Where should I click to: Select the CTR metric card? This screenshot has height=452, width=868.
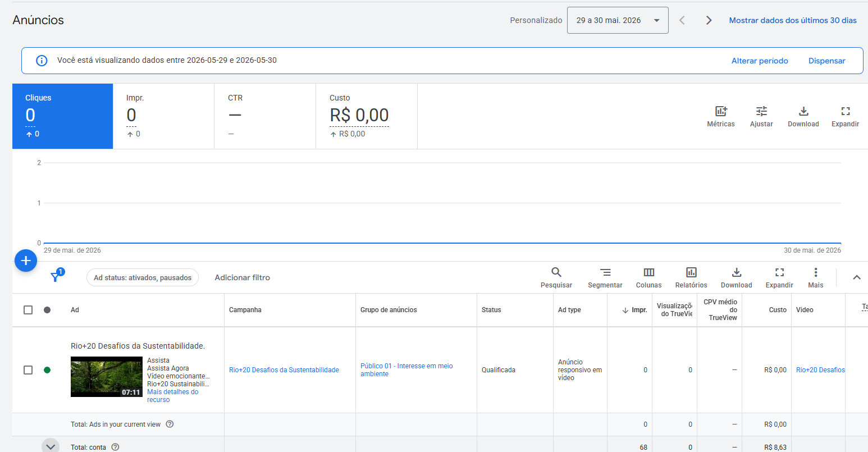click(x=265, y=116)
